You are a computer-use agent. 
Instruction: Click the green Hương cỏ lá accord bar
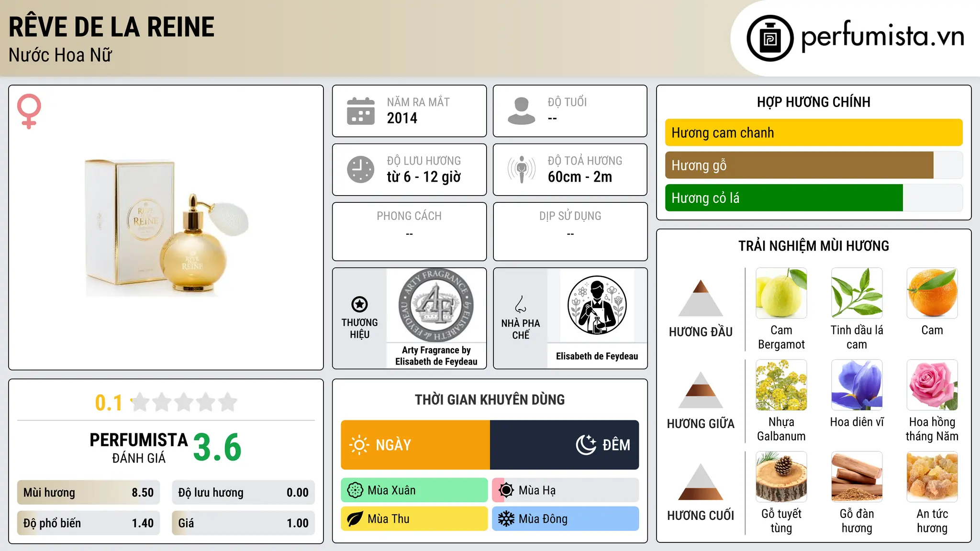pos(784,198)
